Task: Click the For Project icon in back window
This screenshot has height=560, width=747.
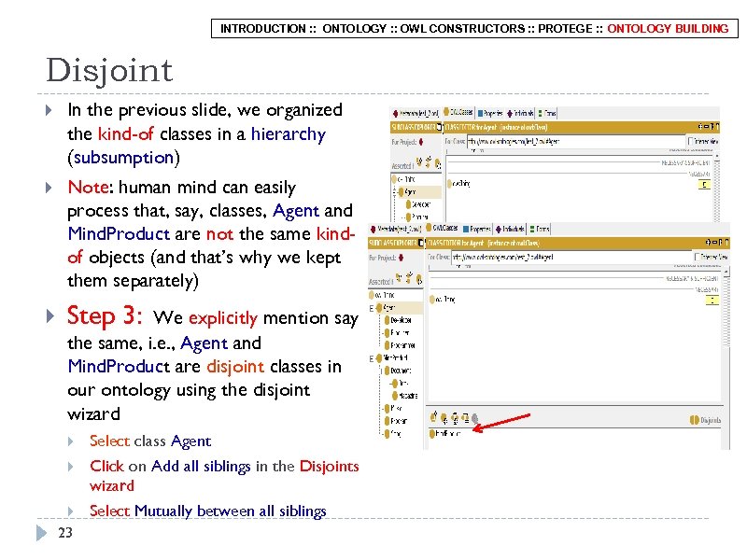Action: (421, 142)
